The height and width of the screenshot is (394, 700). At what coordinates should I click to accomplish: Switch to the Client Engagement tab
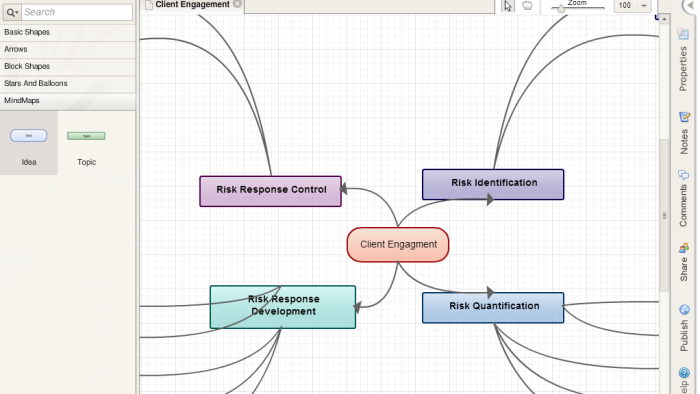192,4
